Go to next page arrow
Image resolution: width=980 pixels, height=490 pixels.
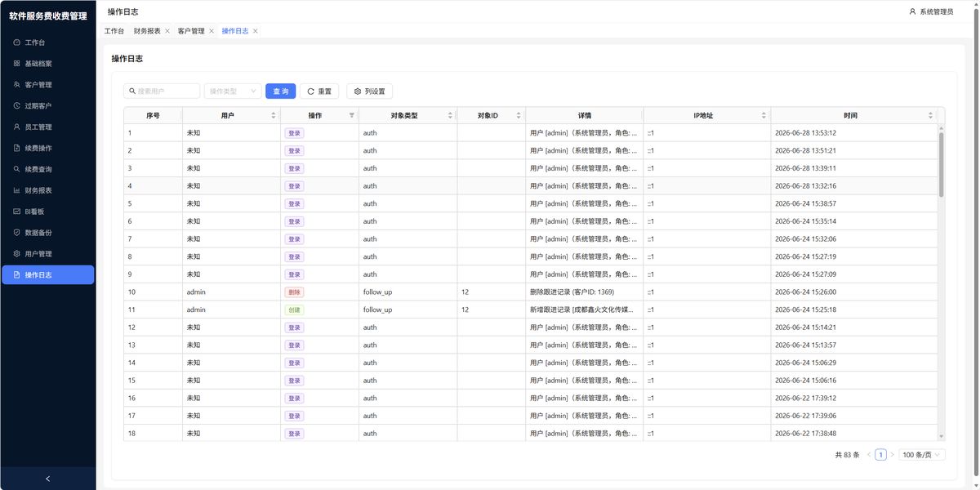(x=892, y=455)
